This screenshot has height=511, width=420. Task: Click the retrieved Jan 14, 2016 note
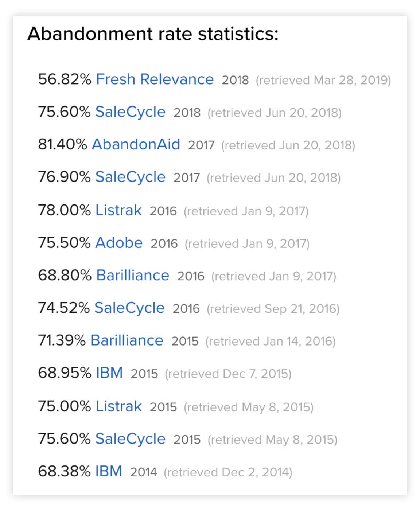pyautogui.click(x=271, y=342)
